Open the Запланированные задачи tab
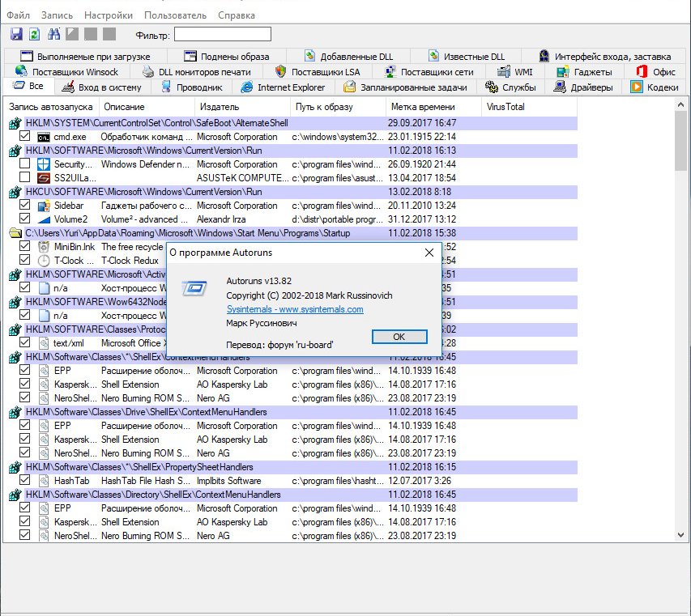 tap(406, 87)
